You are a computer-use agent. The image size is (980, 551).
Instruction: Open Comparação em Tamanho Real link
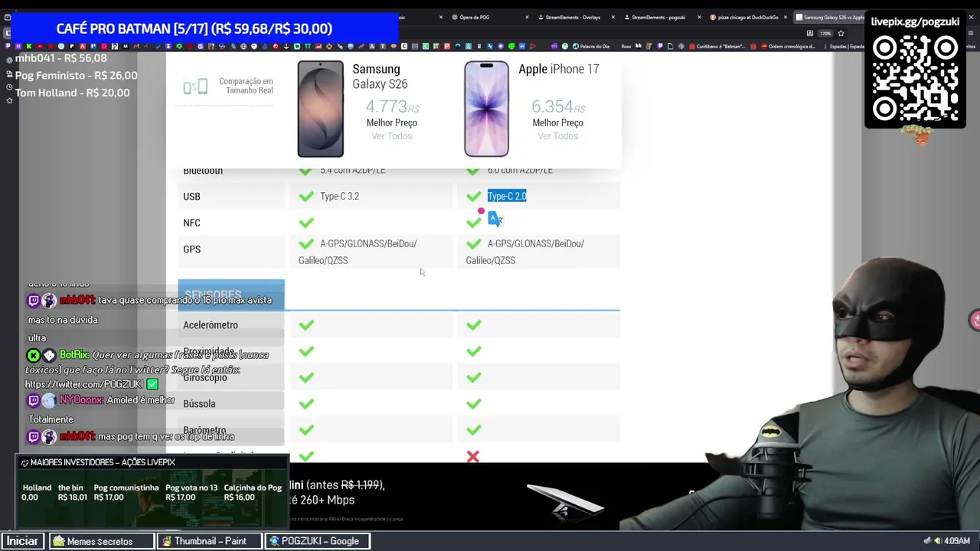[x=246, y=86]
